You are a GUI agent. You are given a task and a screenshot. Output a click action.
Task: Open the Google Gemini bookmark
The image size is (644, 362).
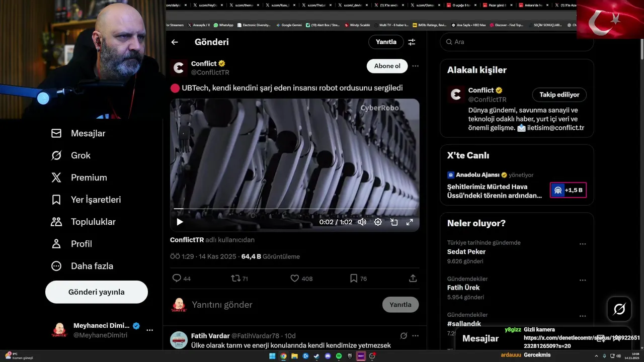coord(289,25)
